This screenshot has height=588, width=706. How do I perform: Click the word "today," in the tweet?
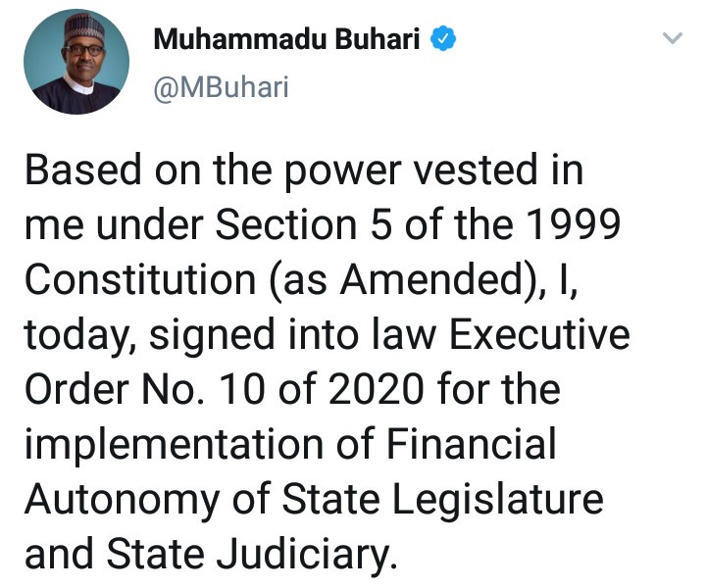point(79,336)
